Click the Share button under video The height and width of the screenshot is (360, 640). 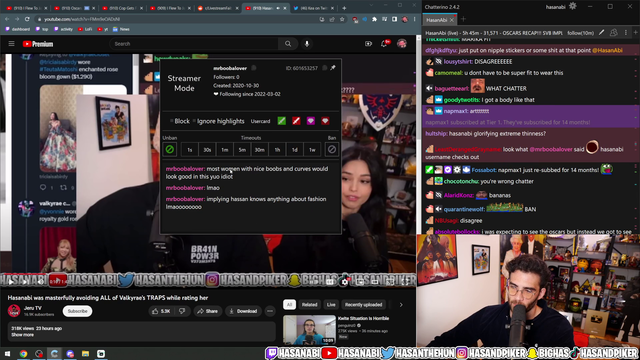click(208, 311)
